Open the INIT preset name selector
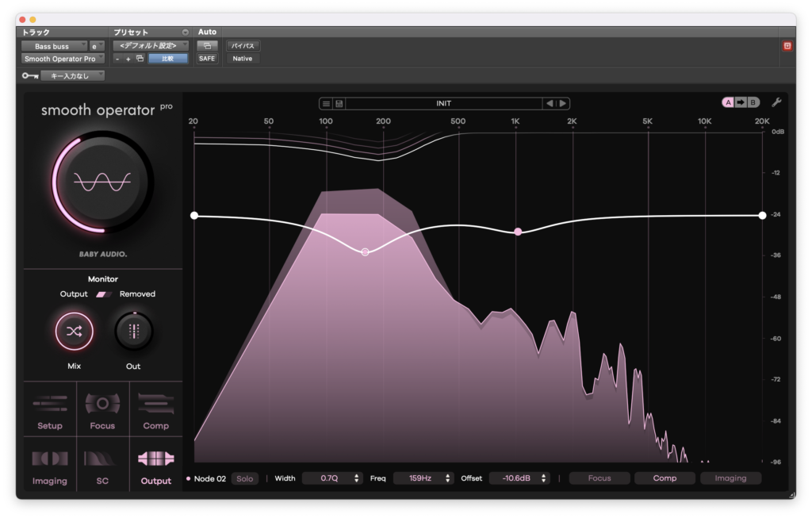Viewport: 812px width, 518px height. click(x=444, y=104)
